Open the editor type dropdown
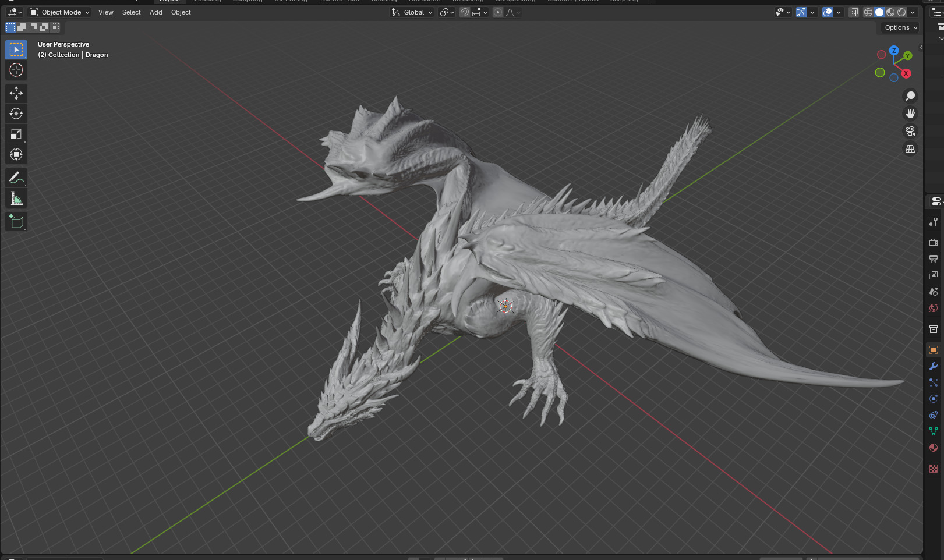The image size is (944, 560). pyautogui.click(x=15, y=12)
